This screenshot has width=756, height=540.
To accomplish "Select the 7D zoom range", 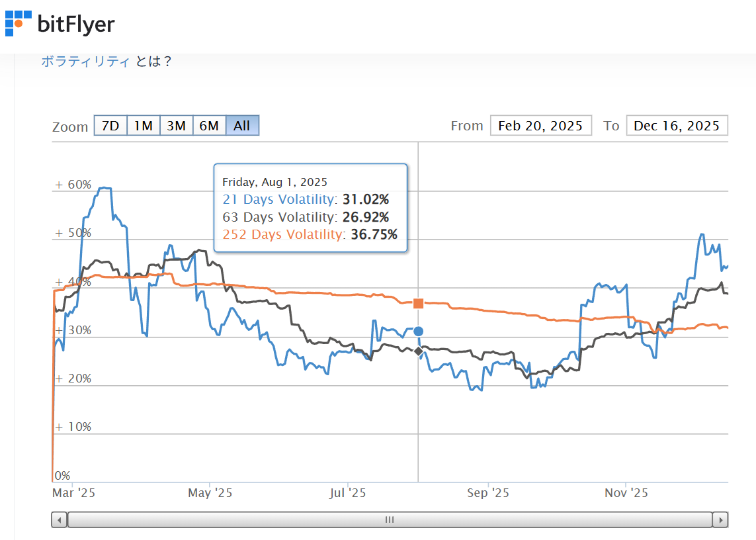I will pyautogui.click(x=110, y=126).
